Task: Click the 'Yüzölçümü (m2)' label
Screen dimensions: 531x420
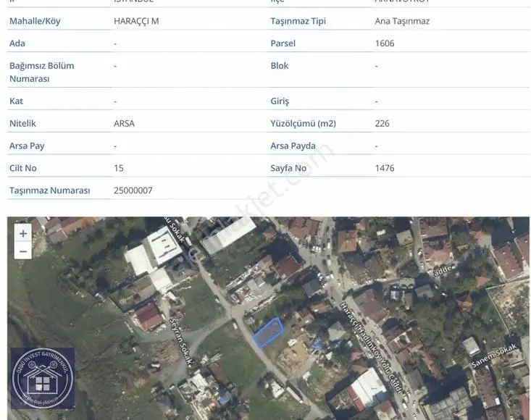Action: click(x=303, y=124)
